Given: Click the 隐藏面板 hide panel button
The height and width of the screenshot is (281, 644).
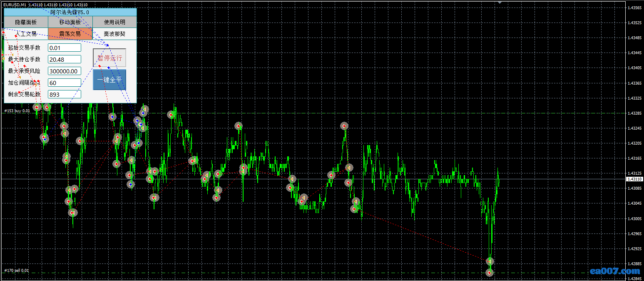Looking at the screenshot, I should point(26,22).
